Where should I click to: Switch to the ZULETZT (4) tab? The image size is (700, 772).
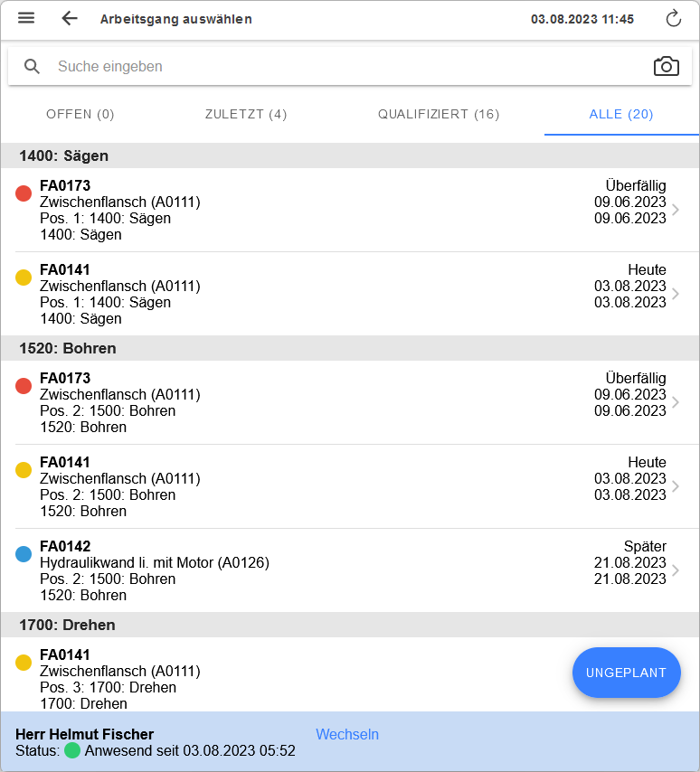pyautogui.click(x=246, y=114)
